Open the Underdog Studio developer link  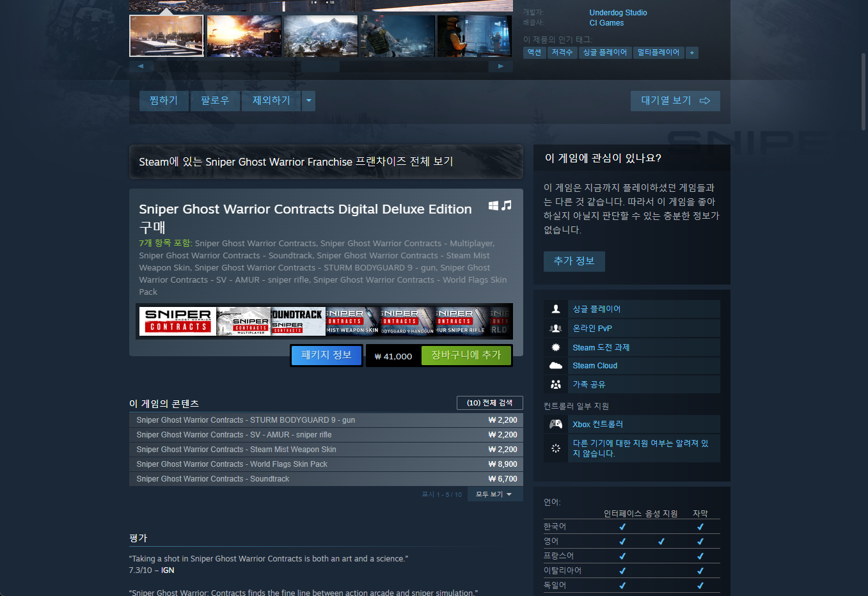(618, 13)
